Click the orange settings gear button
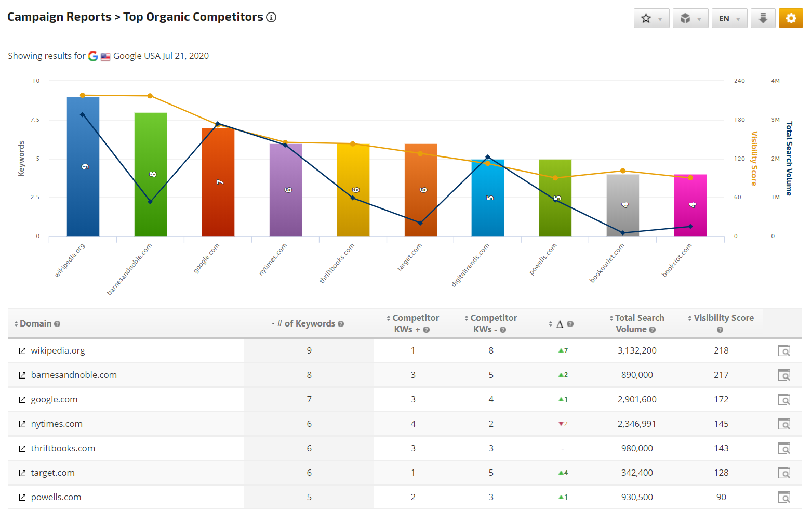The image size is (812, 509). tap(791, 18)
